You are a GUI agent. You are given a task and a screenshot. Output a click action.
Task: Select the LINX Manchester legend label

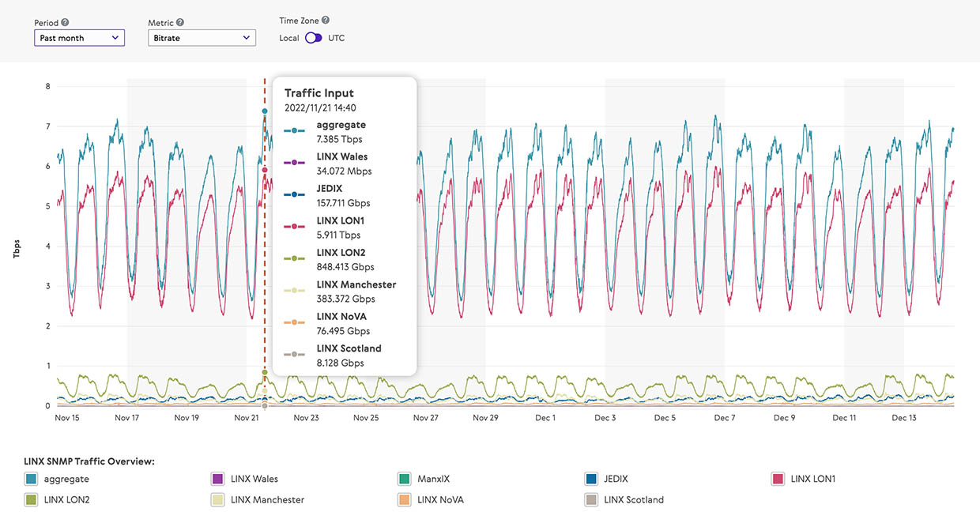[x=267, y=499]
